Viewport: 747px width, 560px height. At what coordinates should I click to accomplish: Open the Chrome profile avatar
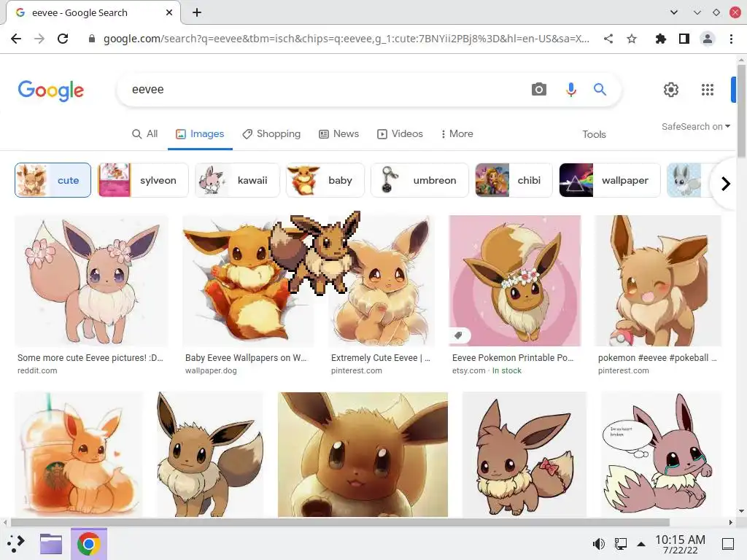point(708,39)
